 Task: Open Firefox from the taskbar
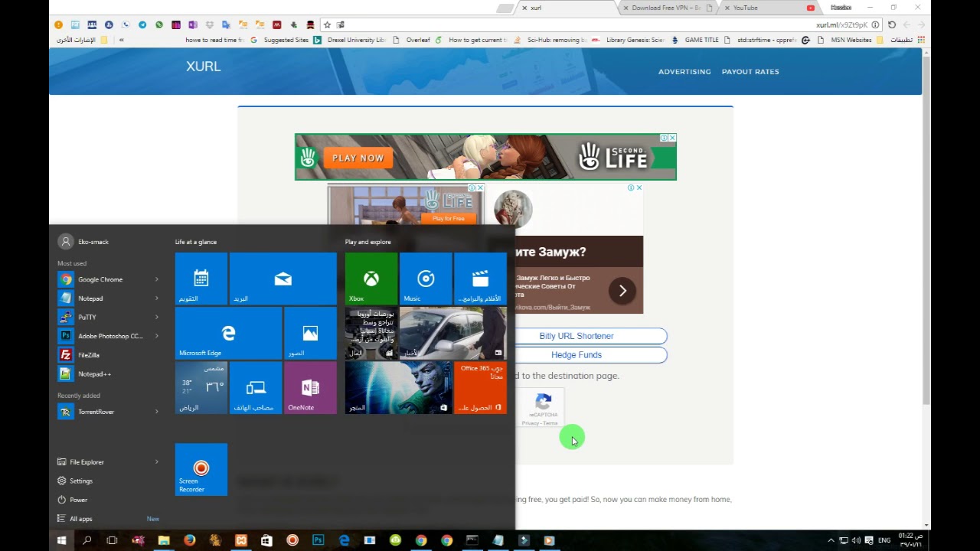(189, 540)
